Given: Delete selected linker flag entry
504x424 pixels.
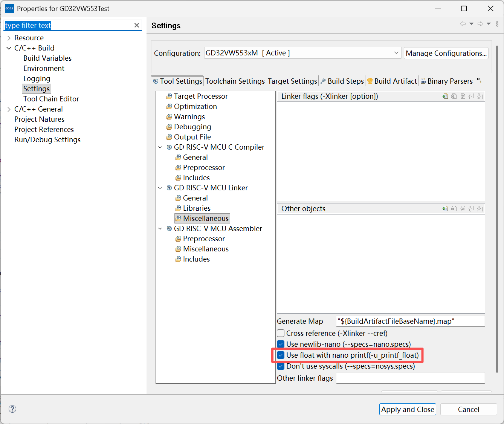Looking at the screenshot, I should coord(454,96).
